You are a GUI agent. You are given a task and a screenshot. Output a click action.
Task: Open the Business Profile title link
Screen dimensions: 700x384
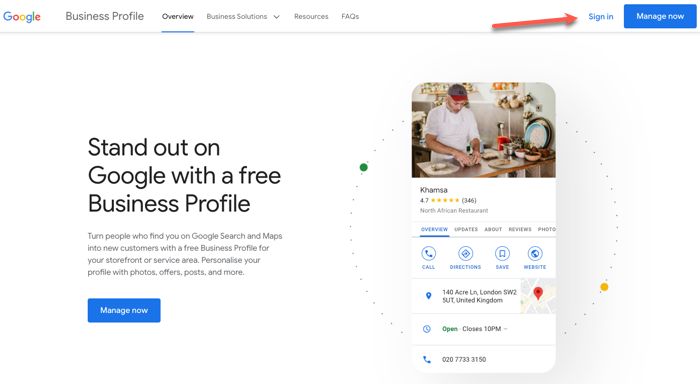(104, 17)
